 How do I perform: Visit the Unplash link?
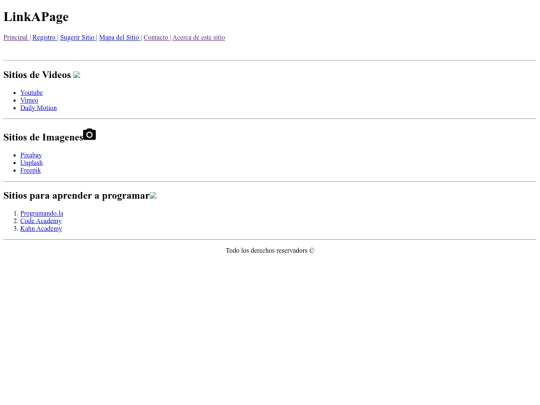(x=31, y=163)
